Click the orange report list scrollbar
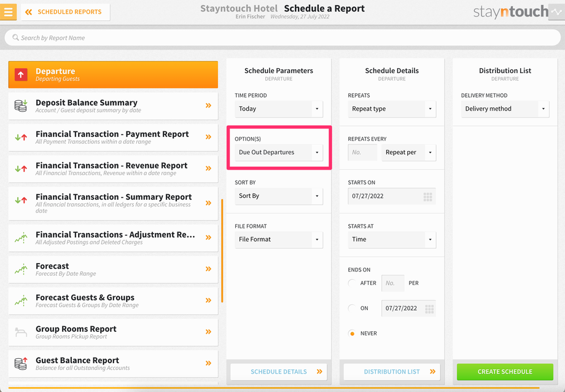This screenshot has width=565, height=392. pyautogui.click(x=222, y=251)
